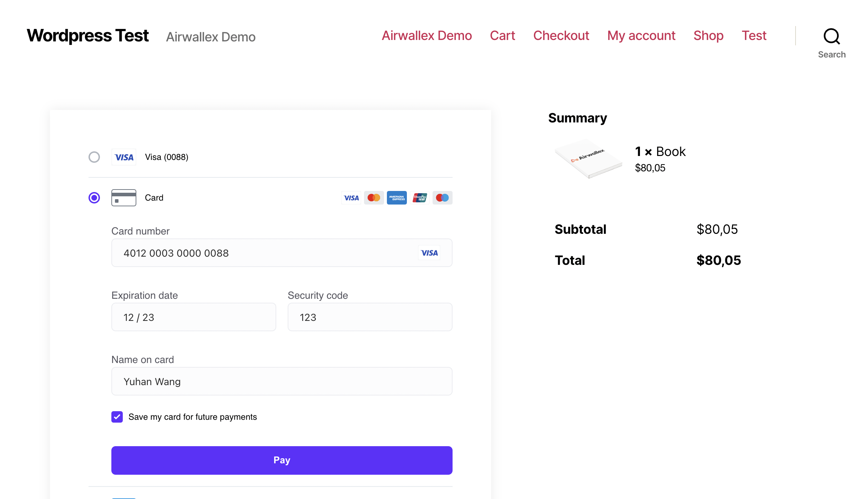The width and height of the screenshot is (868, 499).
Task: Click the Pay button
Action: pyautogui.click(x=282, y=460)
